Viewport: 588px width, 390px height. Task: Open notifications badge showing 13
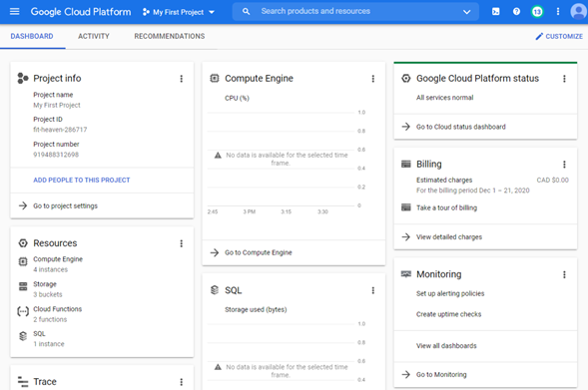tap(537, 12)
